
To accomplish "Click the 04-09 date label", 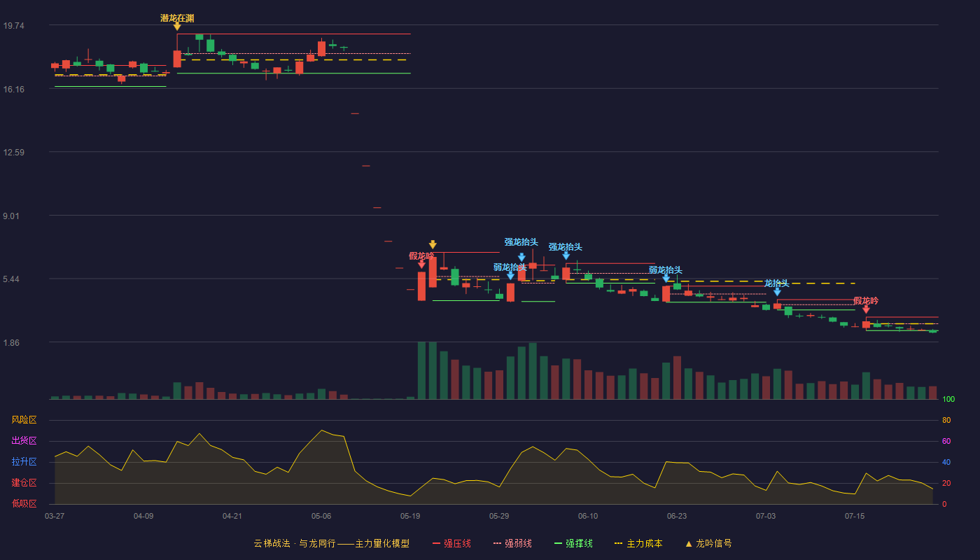I will point(143,516).
